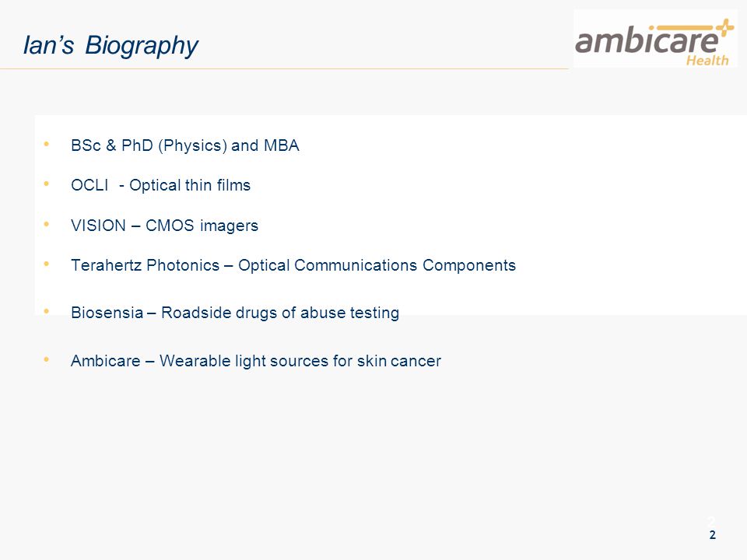The height and width of the screenshot is (560, 747).
Task: Click the ambicare logo wordmark
Action: [647, 40]
